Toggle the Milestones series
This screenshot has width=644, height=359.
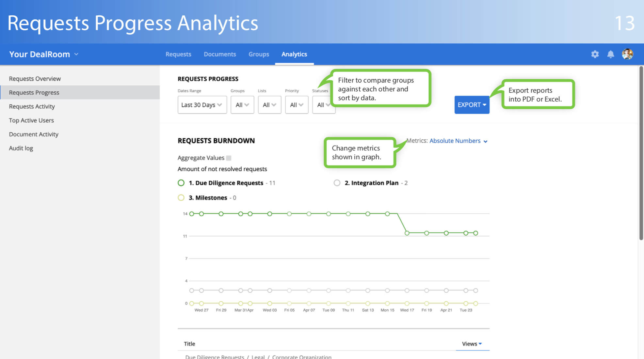point(181,197)
